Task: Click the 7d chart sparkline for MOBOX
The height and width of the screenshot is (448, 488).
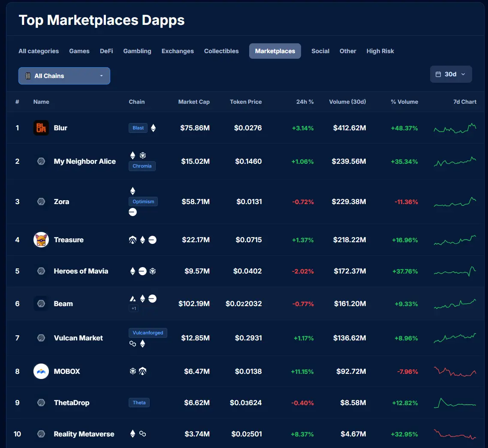Action: (x=455, y=371)
